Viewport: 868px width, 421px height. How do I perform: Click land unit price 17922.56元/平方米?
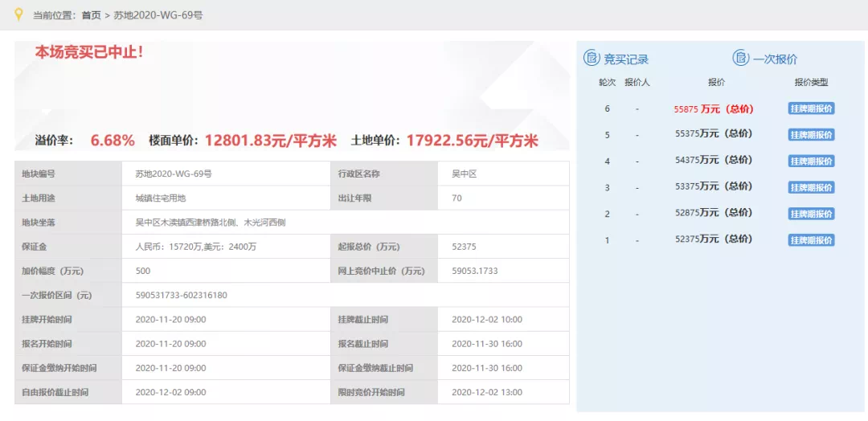pyautogui.click(x=473, y=141)
